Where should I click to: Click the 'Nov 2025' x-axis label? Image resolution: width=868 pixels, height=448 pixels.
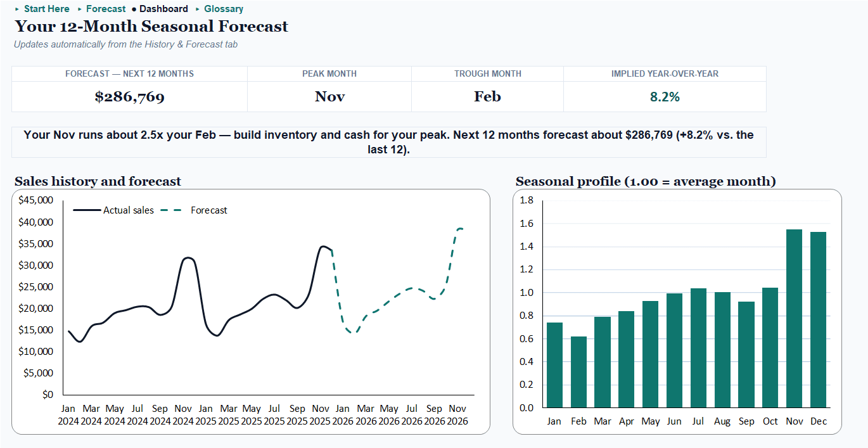321,415
